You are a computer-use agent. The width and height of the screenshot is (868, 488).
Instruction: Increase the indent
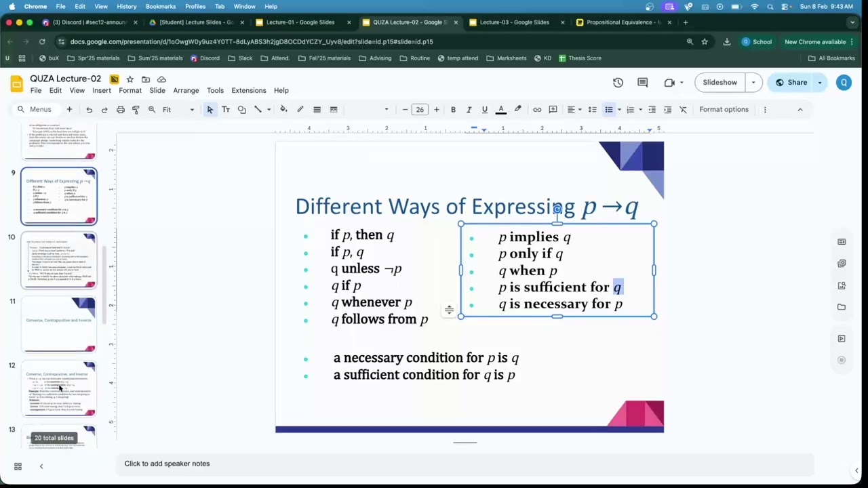pos(667,109)
